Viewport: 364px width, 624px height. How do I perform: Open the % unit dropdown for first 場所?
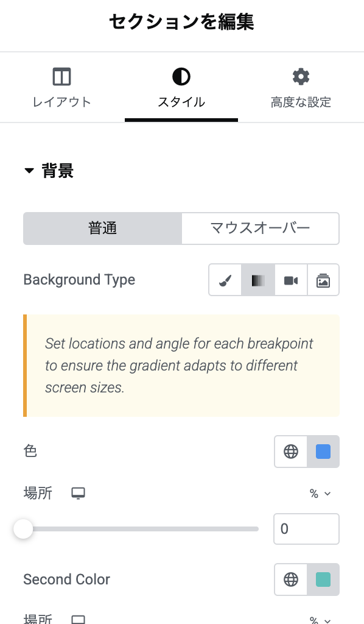coord(320,494)
